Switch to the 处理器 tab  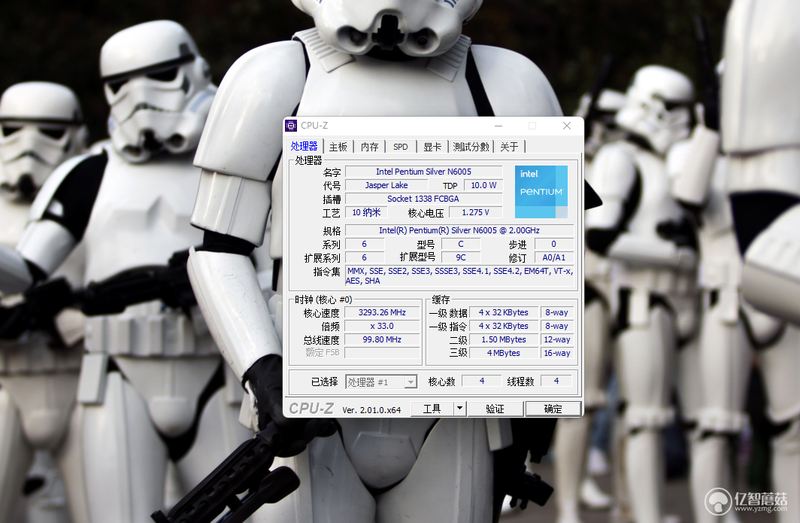point(304,146)
